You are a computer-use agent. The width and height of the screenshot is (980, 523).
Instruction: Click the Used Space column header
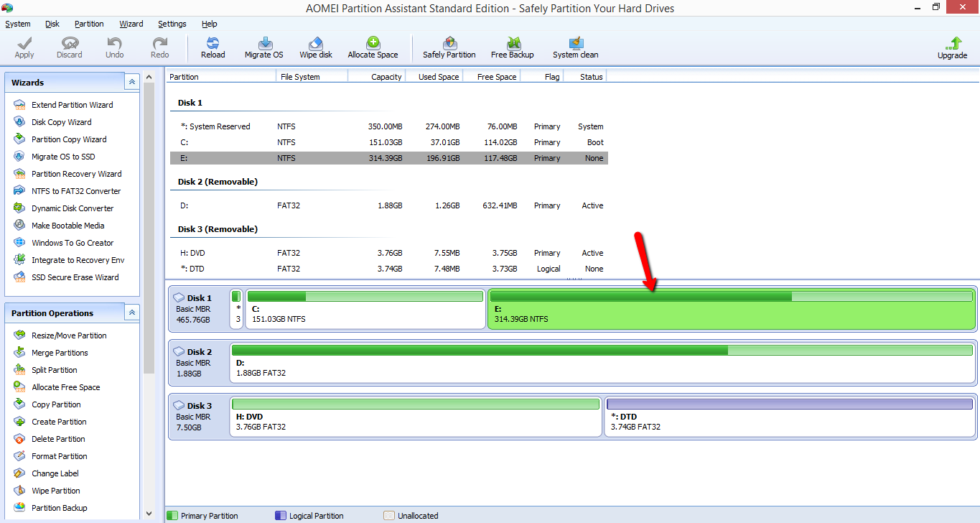point(434,76)
